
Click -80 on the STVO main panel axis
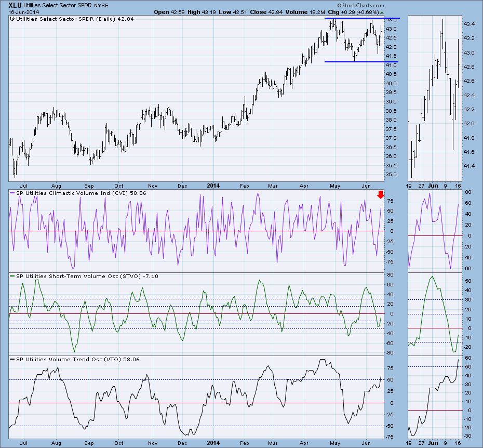point(389,353)
